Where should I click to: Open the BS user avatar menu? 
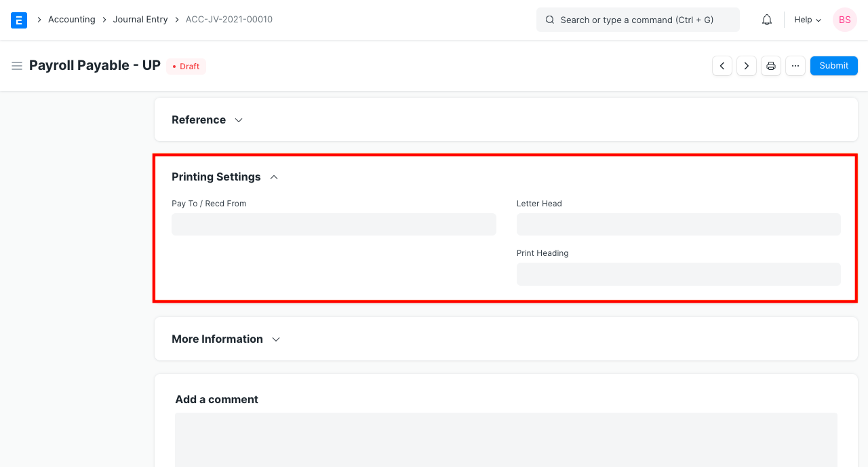[844, 20]
